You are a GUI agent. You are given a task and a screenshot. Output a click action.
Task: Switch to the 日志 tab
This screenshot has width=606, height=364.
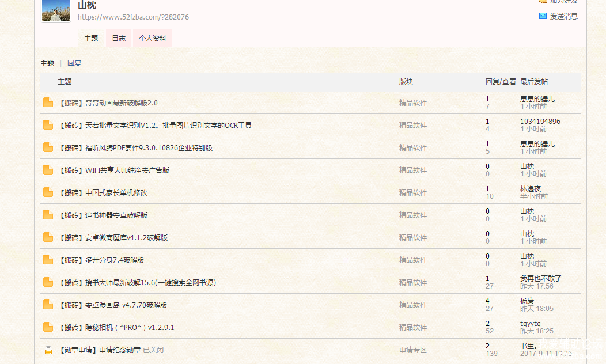point(119,39)
